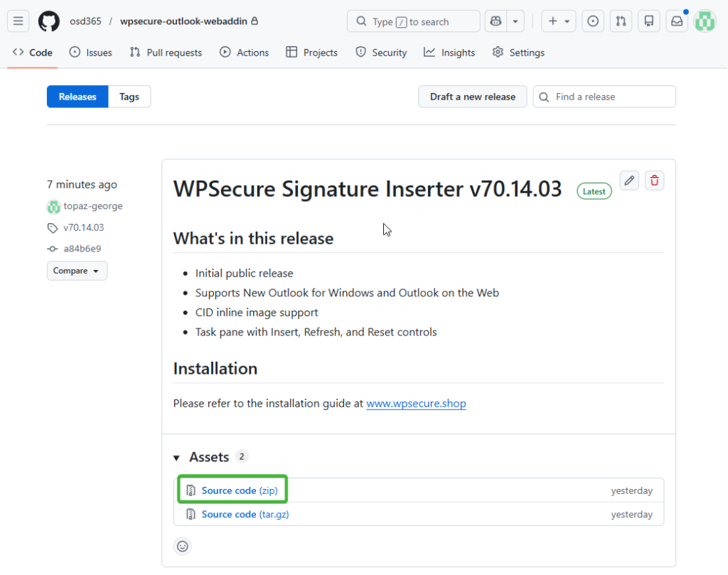
Task: Open the notifications inbox icon
Action: coord(677,21)
